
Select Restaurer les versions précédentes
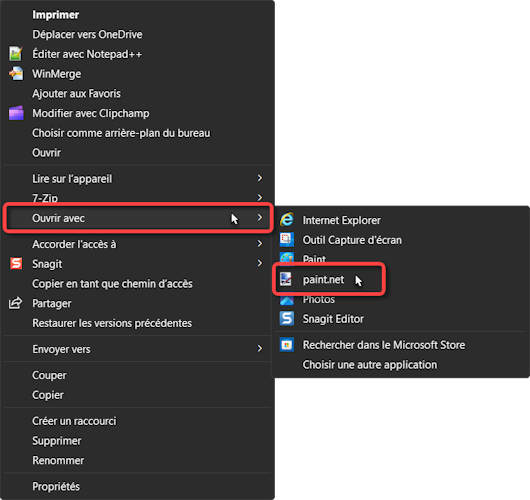pos(138,323)
